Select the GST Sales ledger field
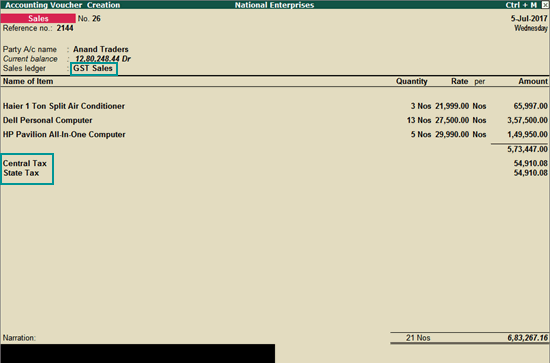Viewport: 550px width, 363px height. 93,68
